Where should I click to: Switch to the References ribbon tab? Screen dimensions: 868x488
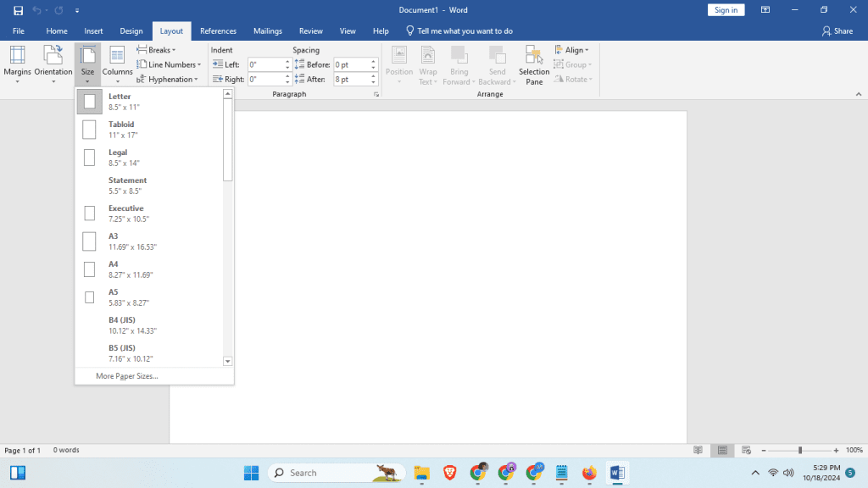pyautogui.click(x=218, y=30)
